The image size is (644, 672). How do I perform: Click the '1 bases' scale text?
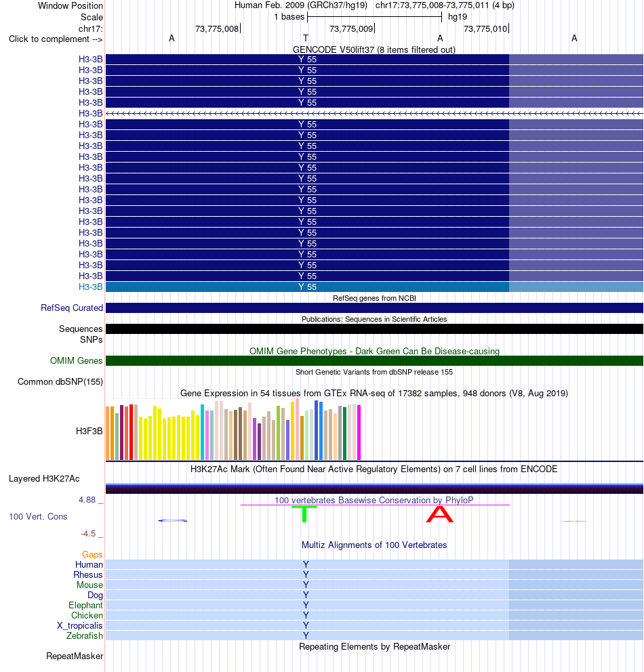pos(289,17)
